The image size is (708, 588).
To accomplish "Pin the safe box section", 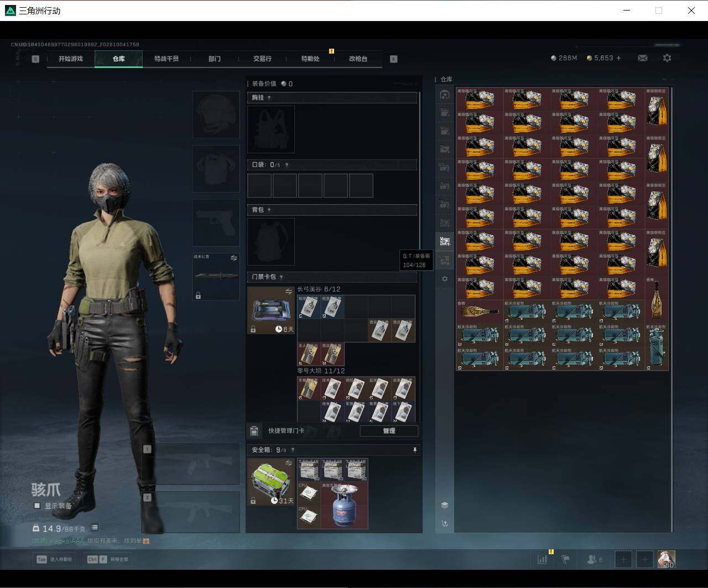I will [x=415, y=450].
